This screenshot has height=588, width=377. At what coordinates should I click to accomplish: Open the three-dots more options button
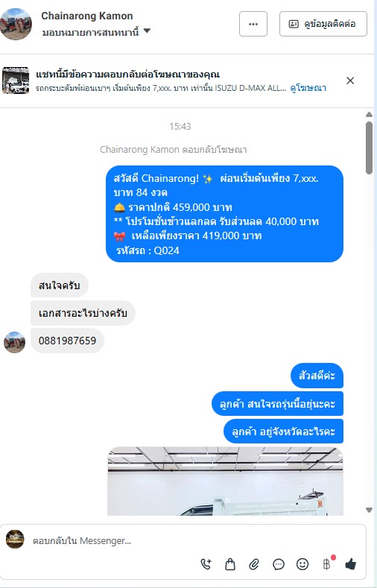click(x=253, y=24)
